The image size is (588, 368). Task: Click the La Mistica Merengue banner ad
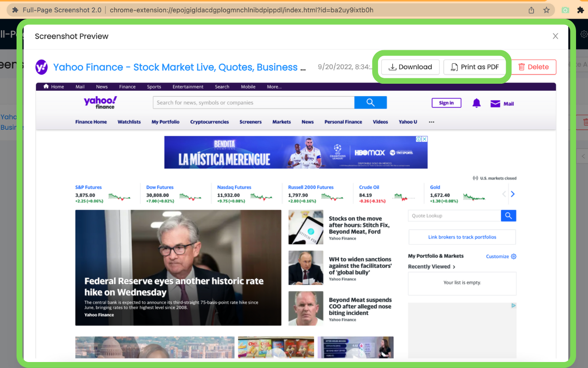296,152
